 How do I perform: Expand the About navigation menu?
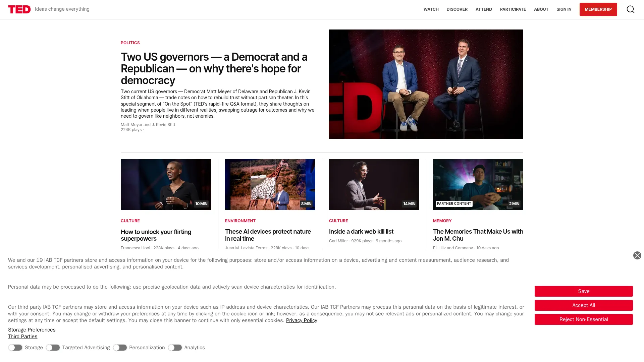[x=541, y=9]
